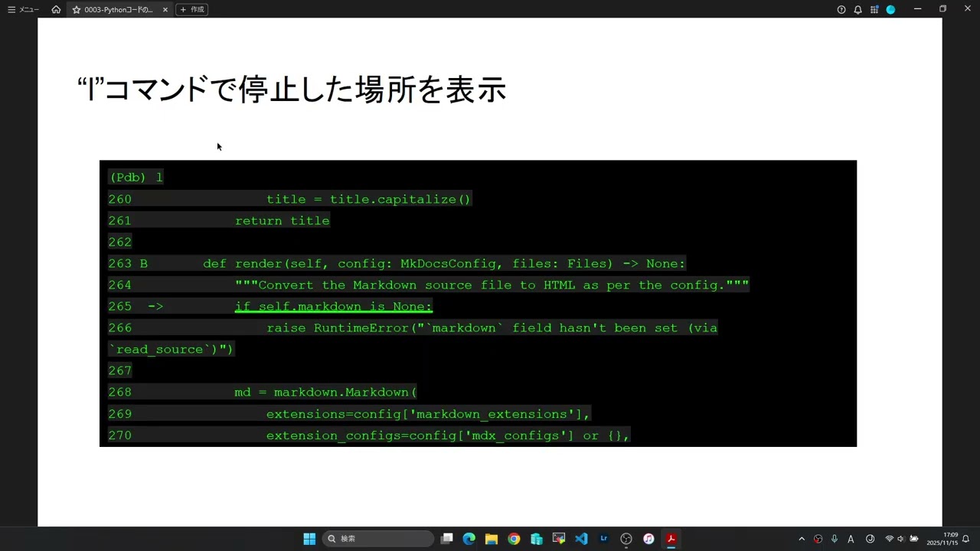Open Task View on the taskbar

tap(447, 539)
